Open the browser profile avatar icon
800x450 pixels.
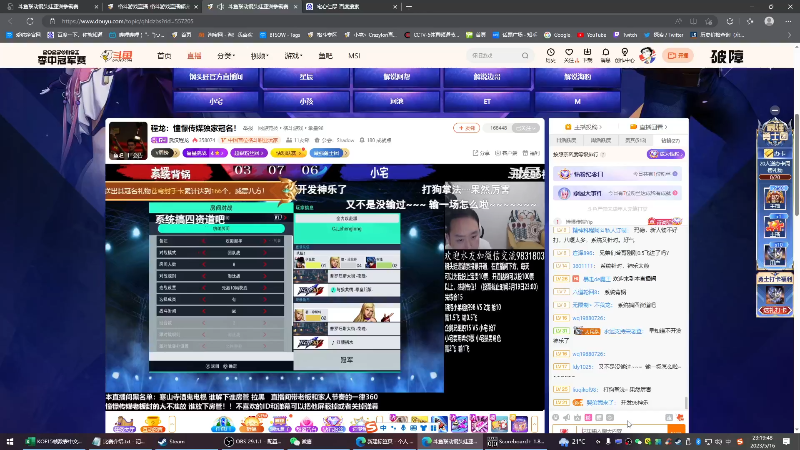click(769, 21)
